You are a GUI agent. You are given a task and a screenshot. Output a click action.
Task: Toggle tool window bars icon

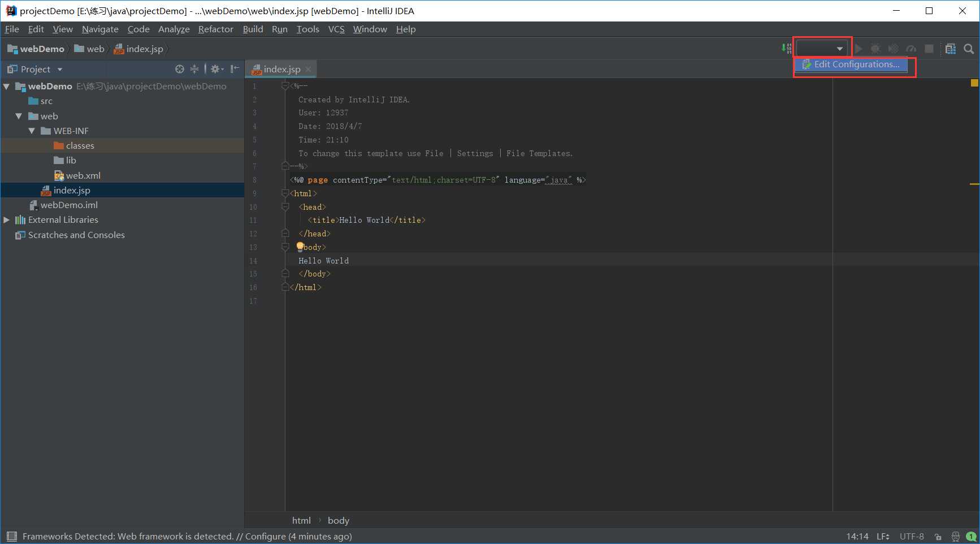tap(11, 536)
